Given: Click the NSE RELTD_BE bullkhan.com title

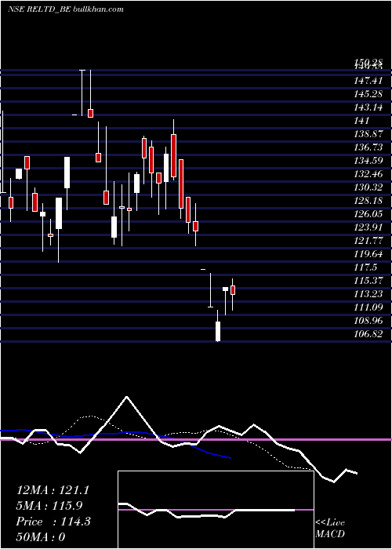Looking at the screenshot, I should [x=66, y=9].
